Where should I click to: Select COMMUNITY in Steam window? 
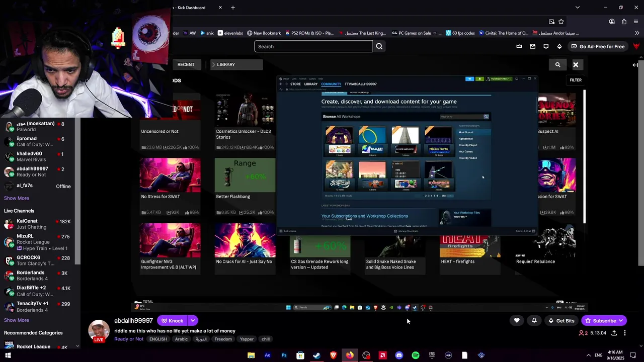331,84
